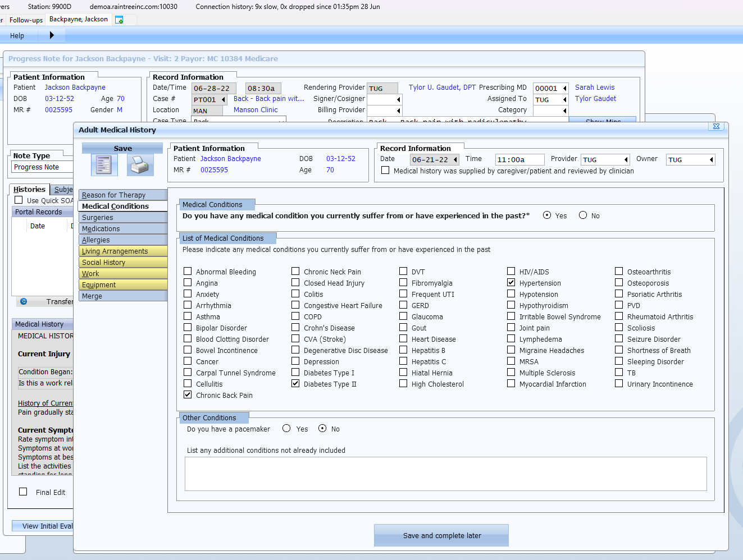Click the Save document icon under Save
The width and height of the screenshot is (743, 560).
pyautogui.click(x=104, y=165)
